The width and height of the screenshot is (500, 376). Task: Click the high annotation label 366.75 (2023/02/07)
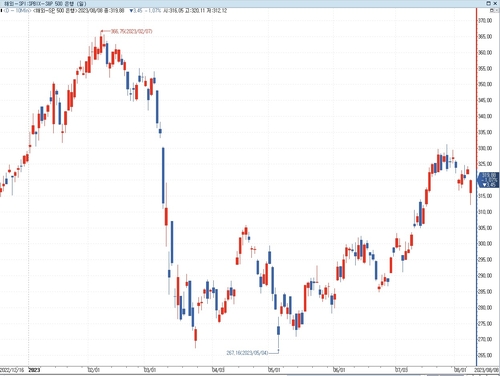(131, 31)
